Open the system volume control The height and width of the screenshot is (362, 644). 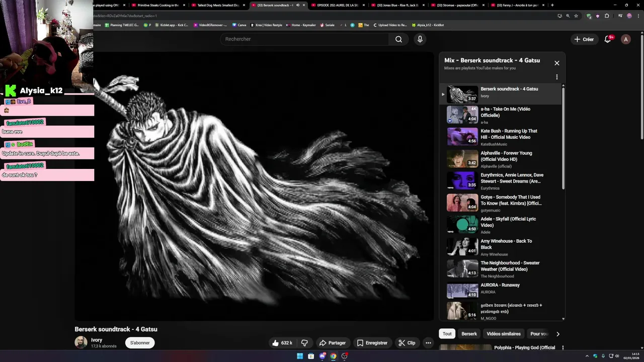[618, 356]
